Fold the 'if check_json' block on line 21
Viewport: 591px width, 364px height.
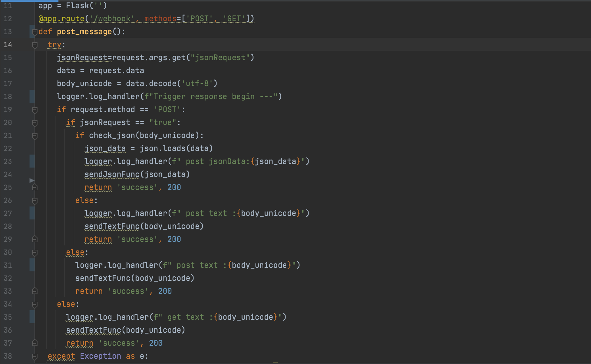pos(35,136)
